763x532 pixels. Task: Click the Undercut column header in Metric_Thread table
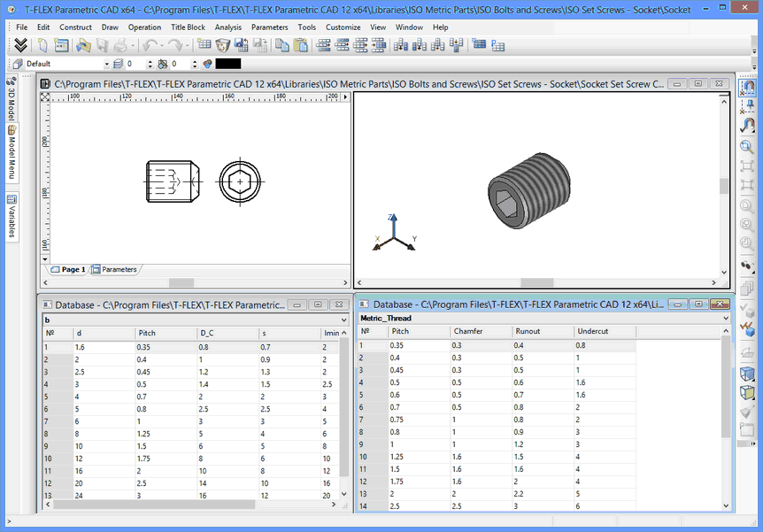click(x=605, y=331)
